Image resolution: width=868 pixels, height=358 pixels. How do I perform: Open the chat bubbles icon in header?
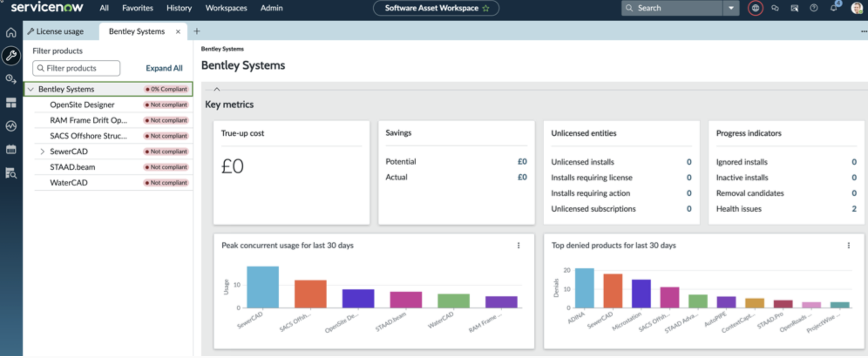point(775,8)
